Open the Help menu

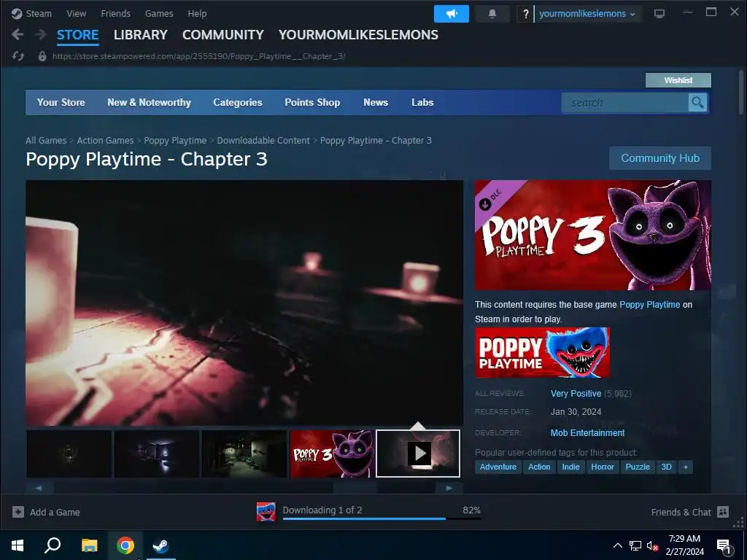point(197,13)
